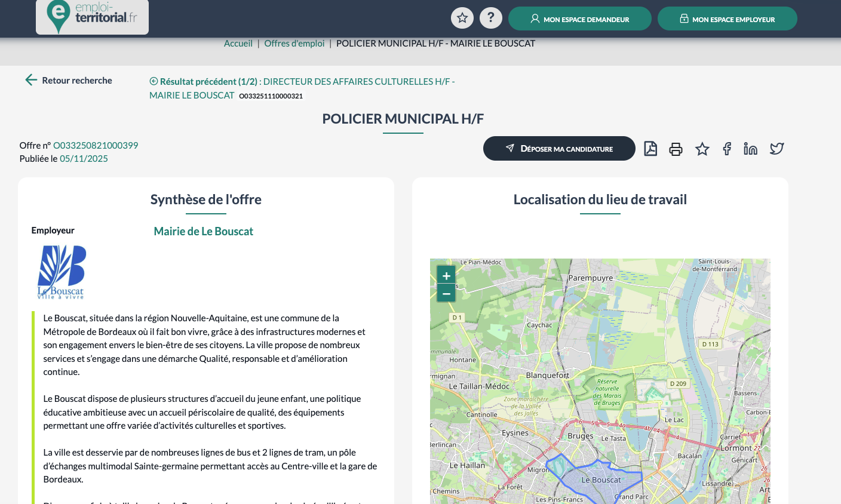
Task: Open Mon Espace Employeur
Action: click(727, 19)
